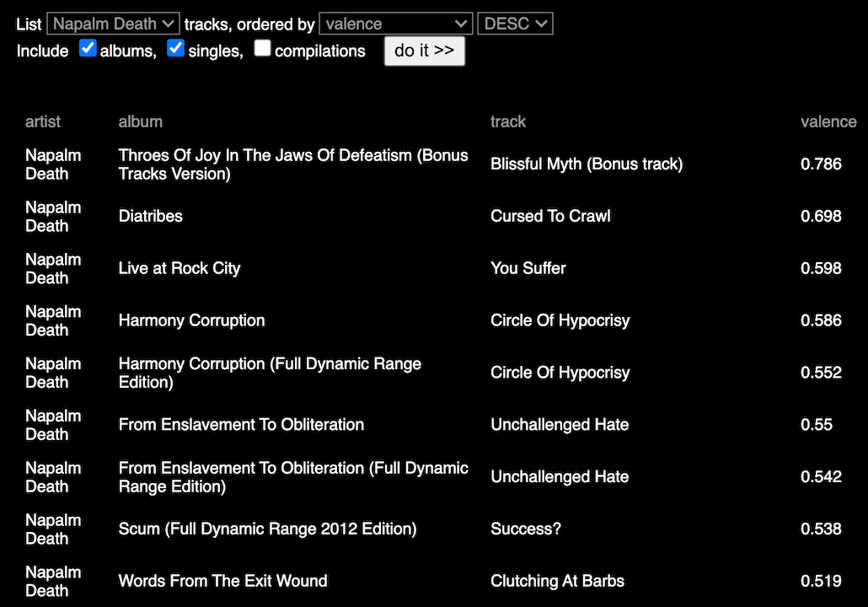
Task: Select 'Words From The Exit Wound' album
Action: tap(223, 581)
